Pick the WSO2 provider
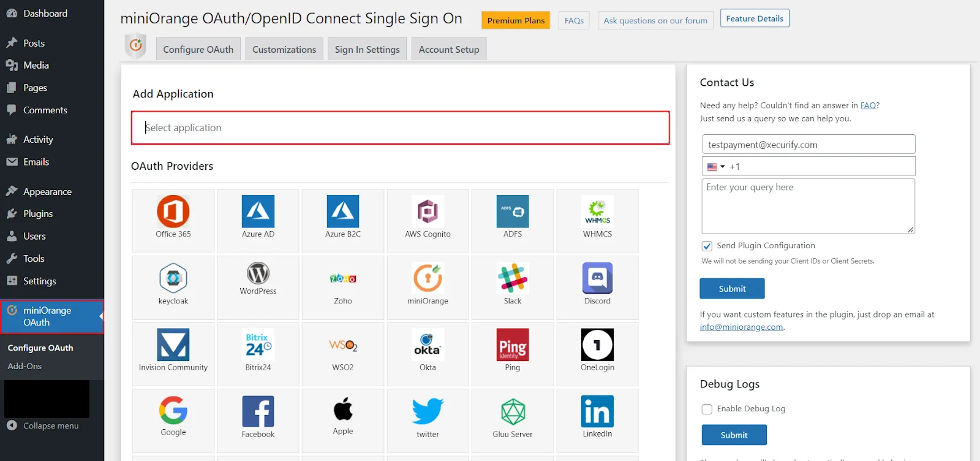980x461 pixels. [343, 345]
